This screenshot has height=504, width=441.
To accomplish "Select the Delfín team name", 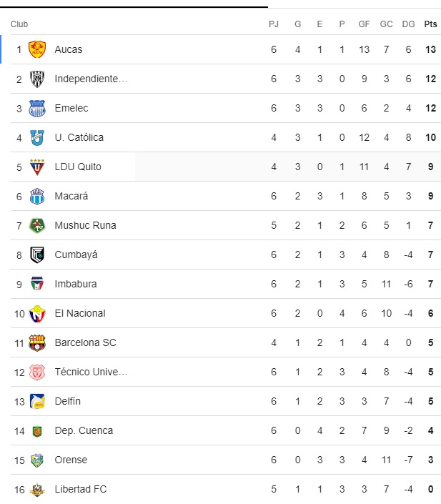I will [68, 401].
